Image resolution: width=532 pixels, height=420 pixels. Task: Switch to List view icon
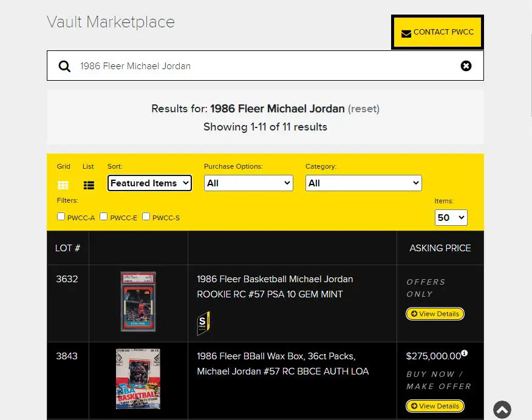click(x=89, y=185)
